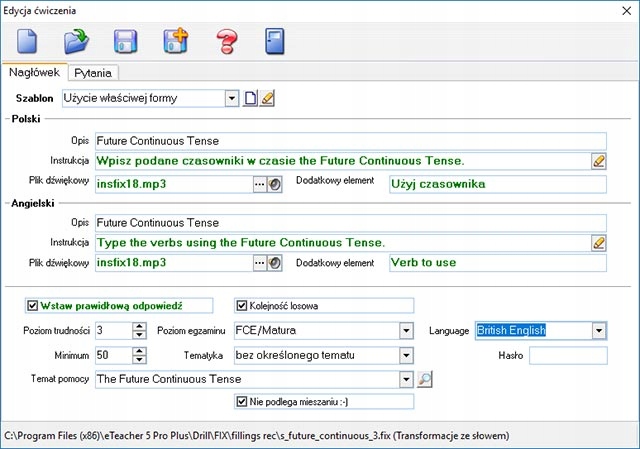Open help with the red question mark

[226, 42]
